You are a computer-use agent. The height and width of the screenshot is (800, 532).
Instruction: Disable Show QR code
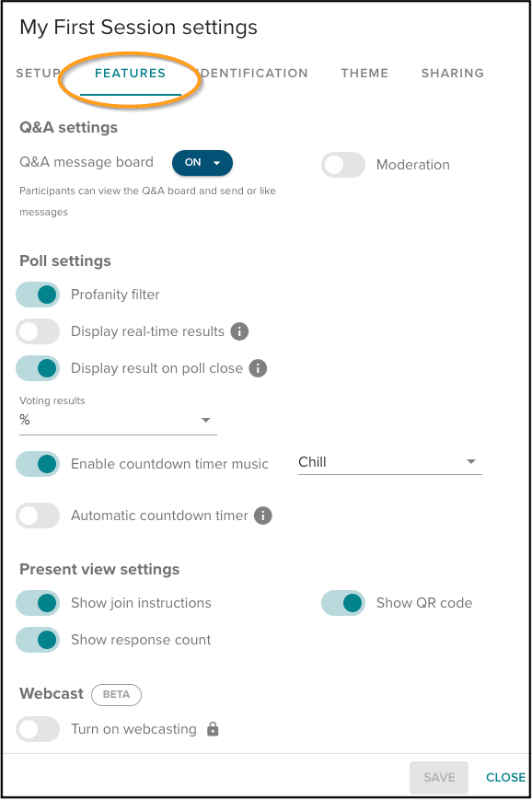[342, 603]
